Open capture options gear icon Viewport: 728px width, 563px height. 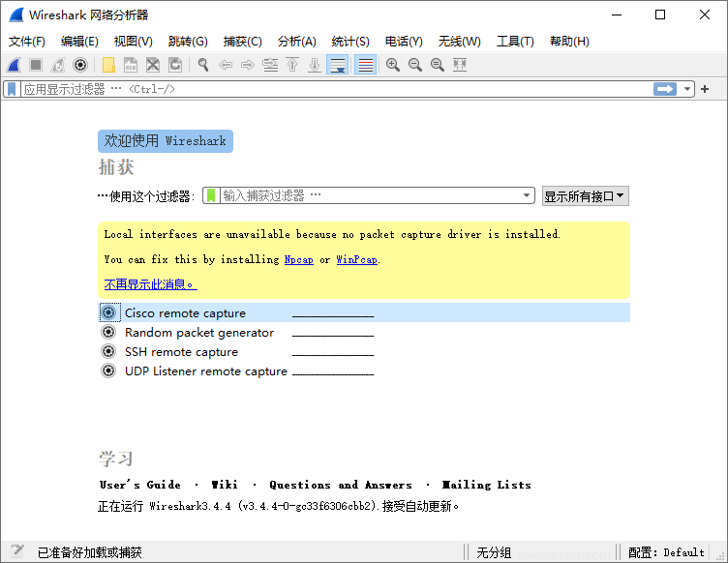80,65
